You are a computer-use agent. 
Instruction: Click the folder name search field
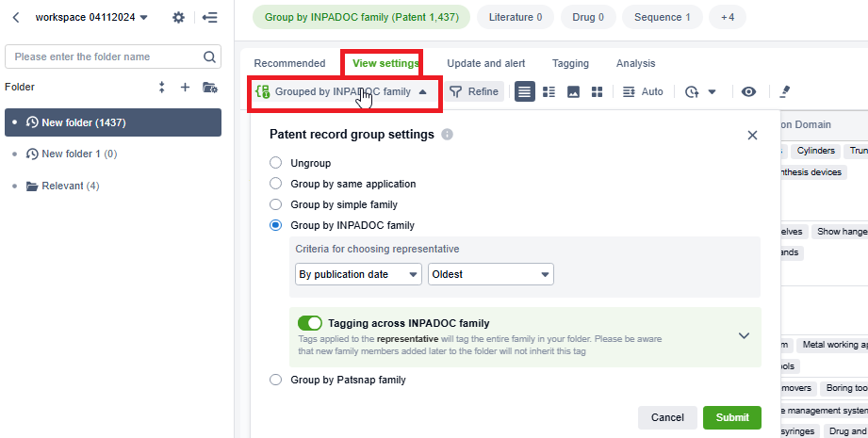(113, 57)
